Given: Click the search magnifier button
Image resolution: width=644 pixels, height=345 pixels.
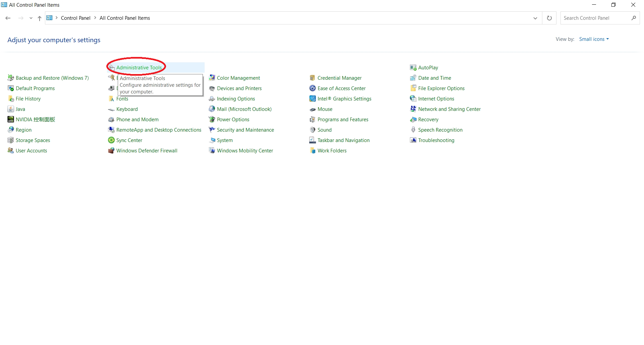Looking at the screenshot, I should [634, 18].
